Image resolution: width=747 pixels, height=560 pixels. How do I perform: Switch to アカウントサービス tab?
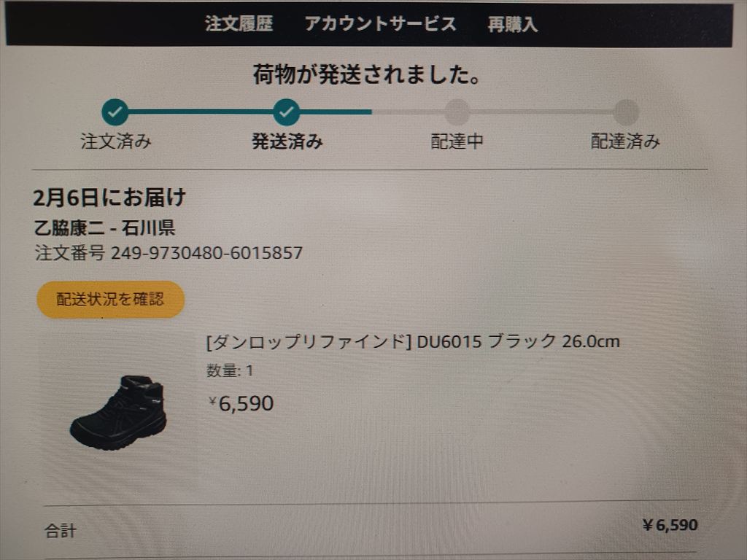380,23
